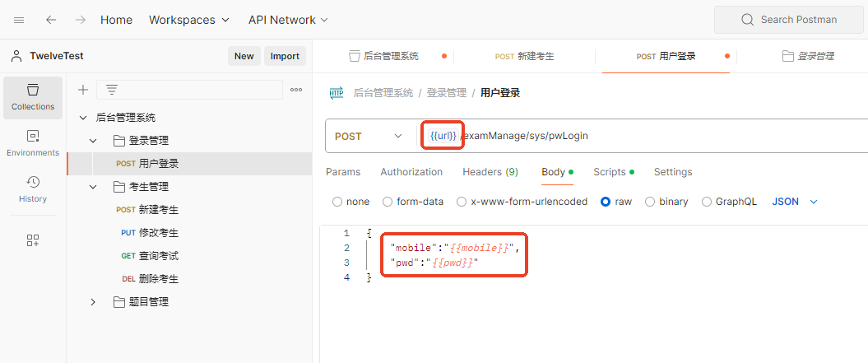Open the Params tab
This screenshot has width=868, height=363.
[x=343, y=172]
